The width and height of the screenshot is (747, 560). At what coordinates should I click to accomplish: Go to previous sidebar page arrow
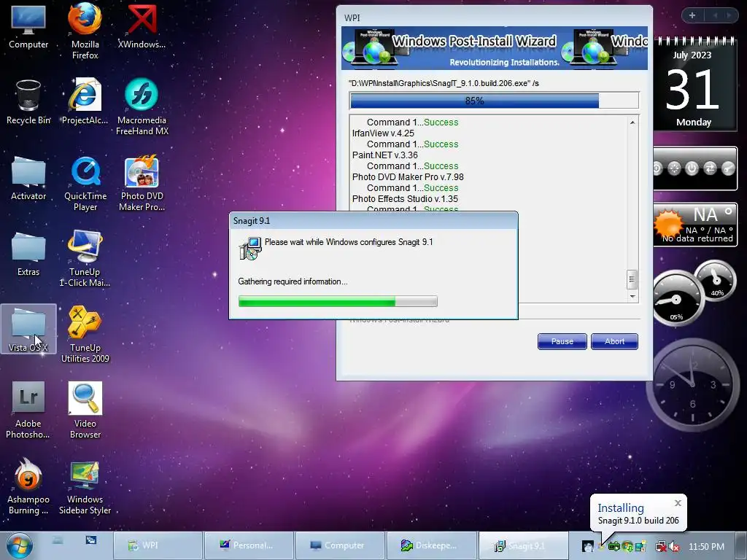(x=715, y=15)
